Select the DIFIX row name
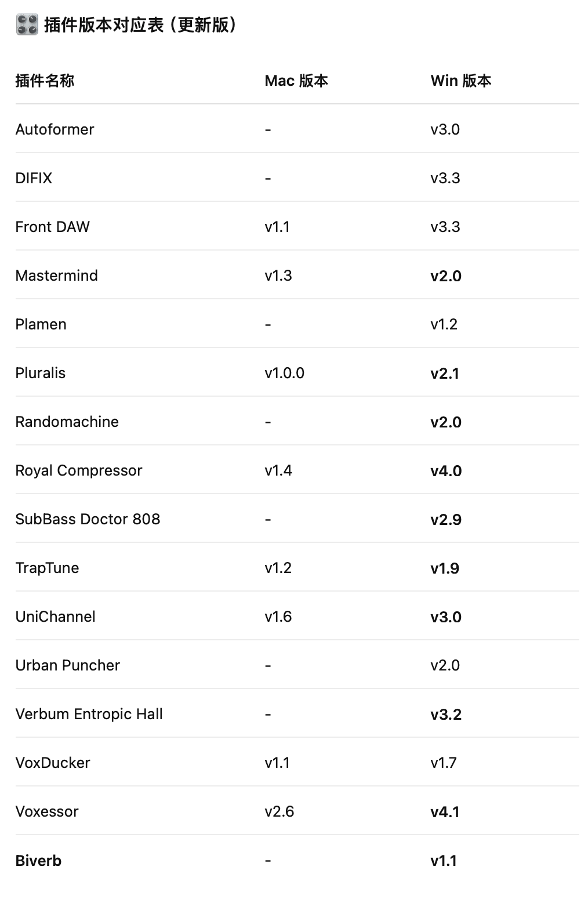The width and height of the screenshot is (588, 899). 34,178
